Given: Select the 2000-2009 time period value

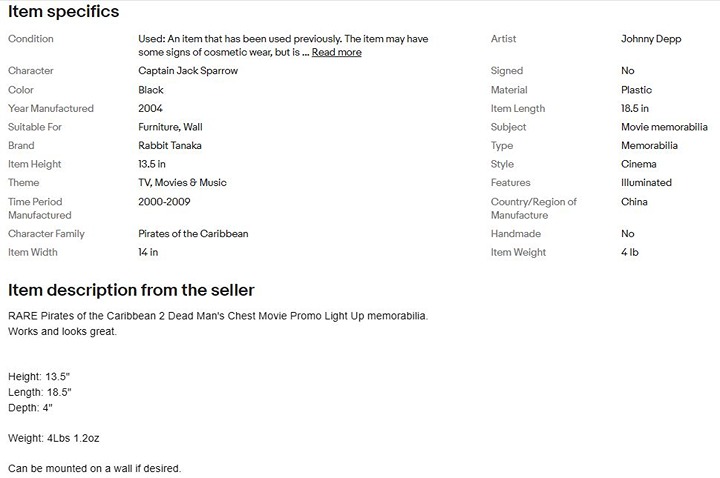Looking at the screenshot, I should [x=164, y=202].
